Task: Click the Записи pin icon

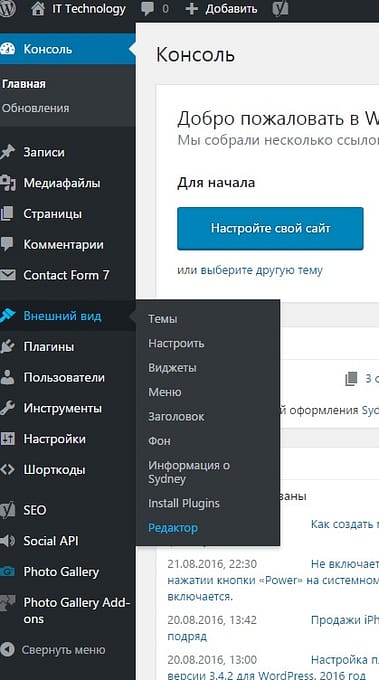Action: [7, 152]
